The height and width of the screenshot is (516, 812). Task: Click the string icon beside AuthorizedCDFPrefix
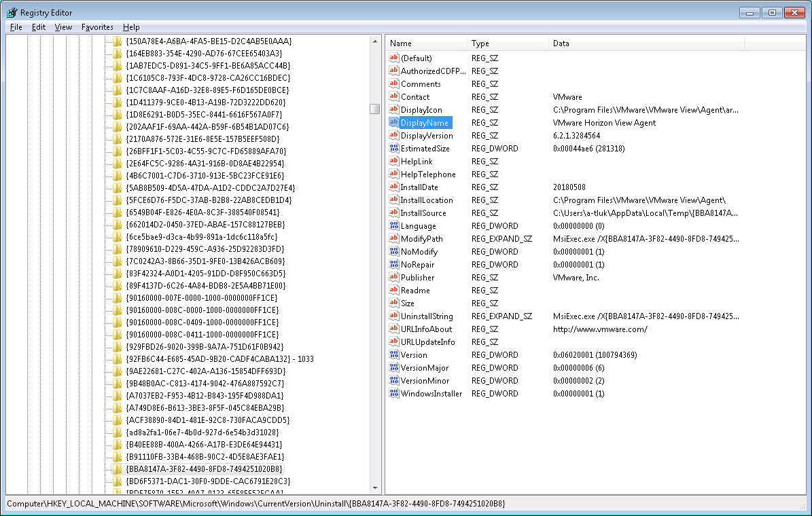(394, 71)
